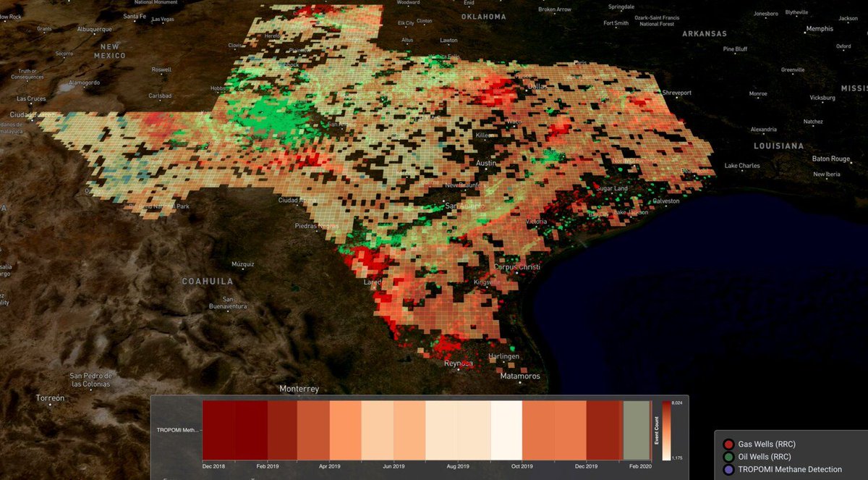Click the OKLAHOMA state label
The height and width of the screenshot is (480, 868).
485,17
